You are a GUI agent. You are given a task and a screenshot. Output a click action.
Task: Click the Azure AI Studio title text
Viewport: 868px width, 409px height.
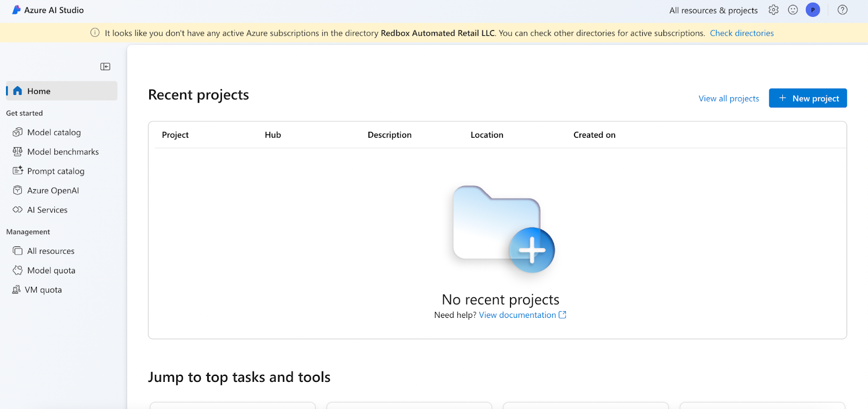coord(54,10)
